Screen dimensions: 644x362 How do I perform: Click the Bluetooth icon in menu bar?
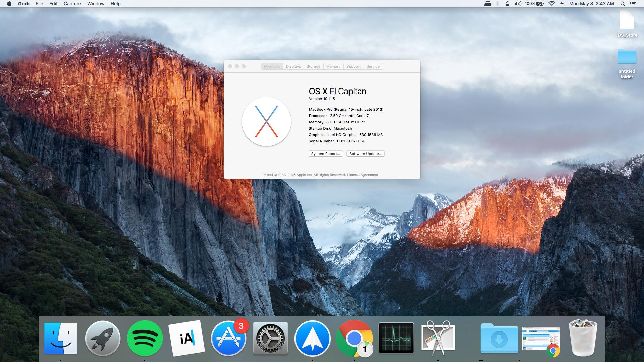(x=498, y=4)
